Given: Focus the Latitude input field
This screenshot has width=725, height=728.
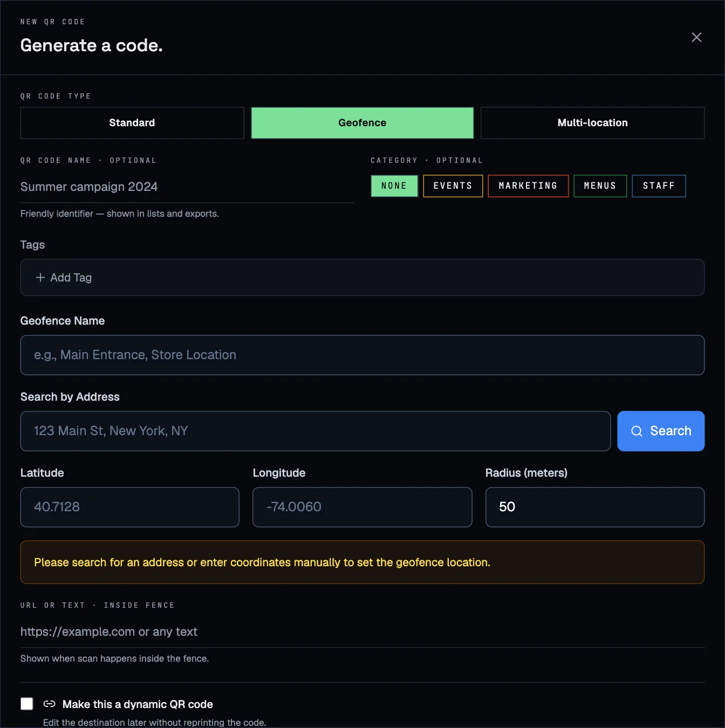Looking at the screenshot, I should [x=130, y=507].
